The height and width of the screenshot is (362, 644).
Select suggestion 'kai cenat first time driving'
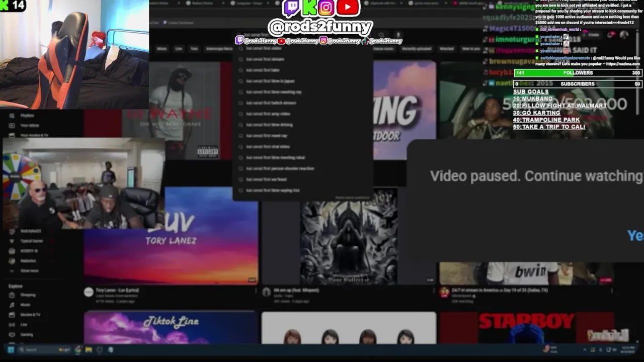(302, 125)
